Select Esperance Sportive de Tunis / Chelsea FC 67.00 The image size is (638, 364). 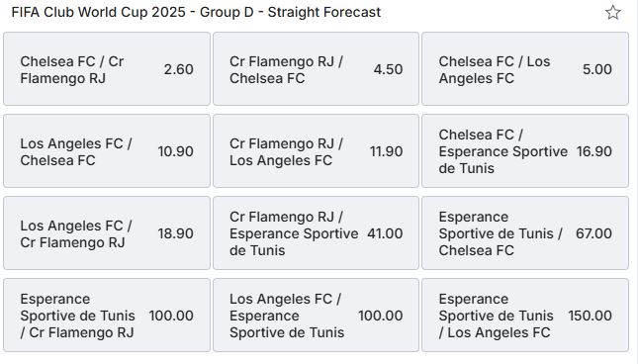coord(525,233)
